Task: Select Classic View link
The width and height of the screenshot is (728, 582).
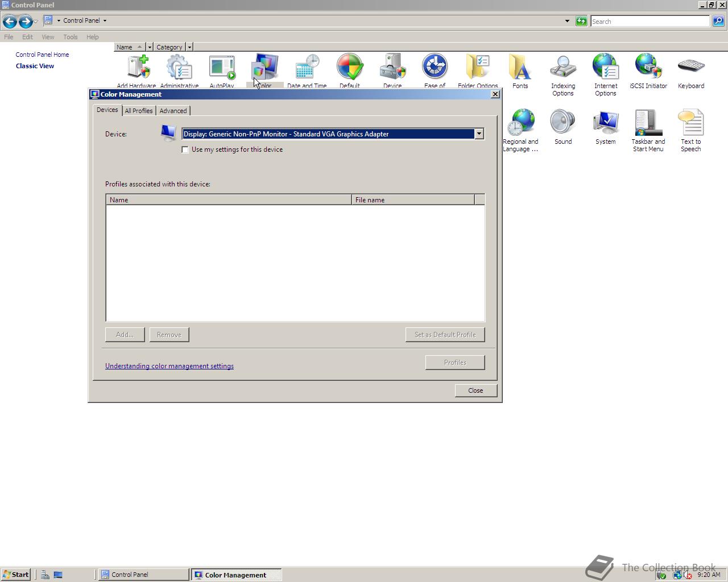Action: [x=35, y=66]
